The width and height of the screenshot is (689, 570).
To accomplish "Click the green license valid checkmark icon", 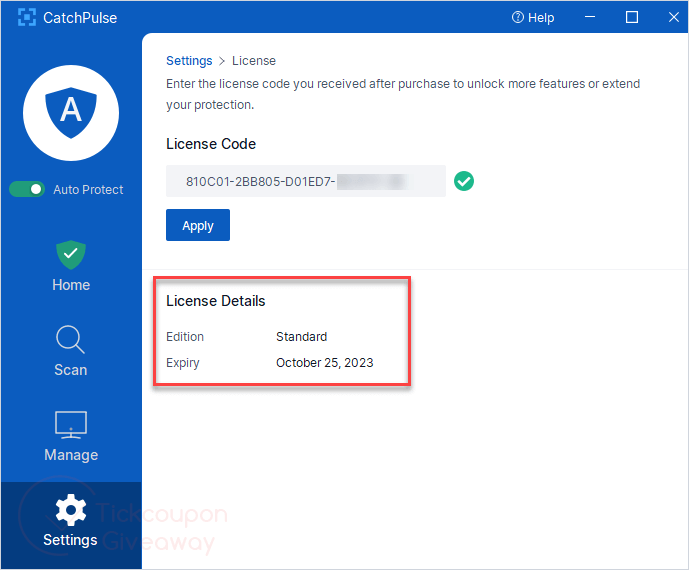I will click(464, 181).
